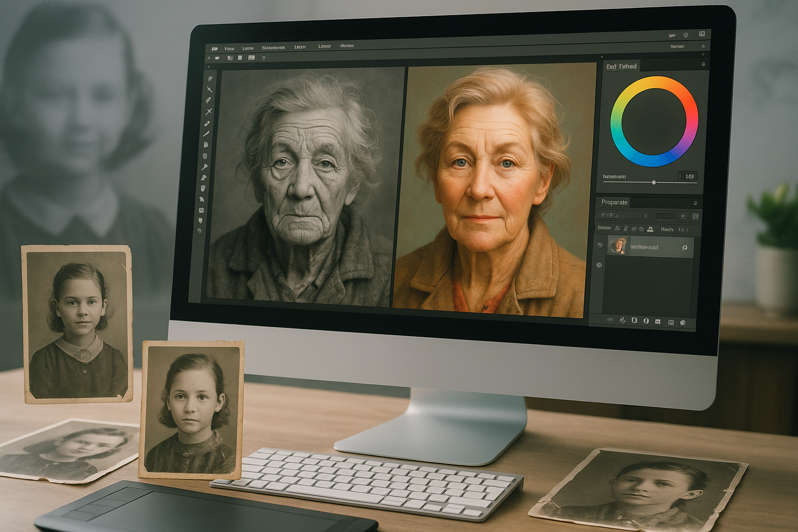
Task: Switch to the Exd Tyhed tab
Action: coord(621,66)
